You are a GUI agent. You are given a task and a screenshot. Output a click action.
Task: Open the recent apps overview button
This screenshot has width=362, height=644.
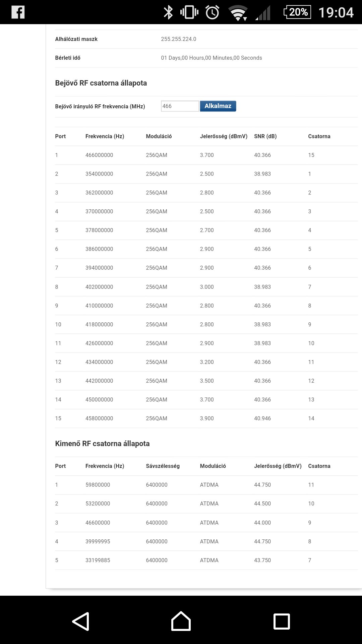pos(282,622)
